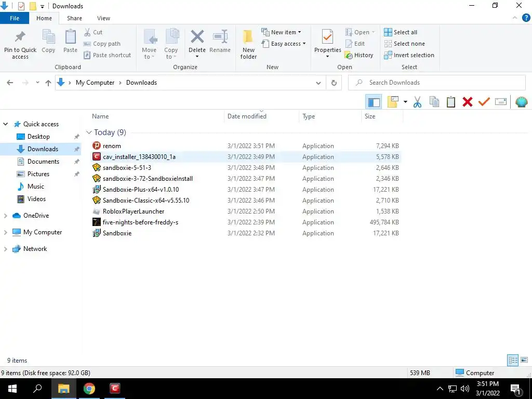Screen dimensions: 532x399
Task: Click clipboard paste icon in secondary toolbar
Action: pos(451,102)
